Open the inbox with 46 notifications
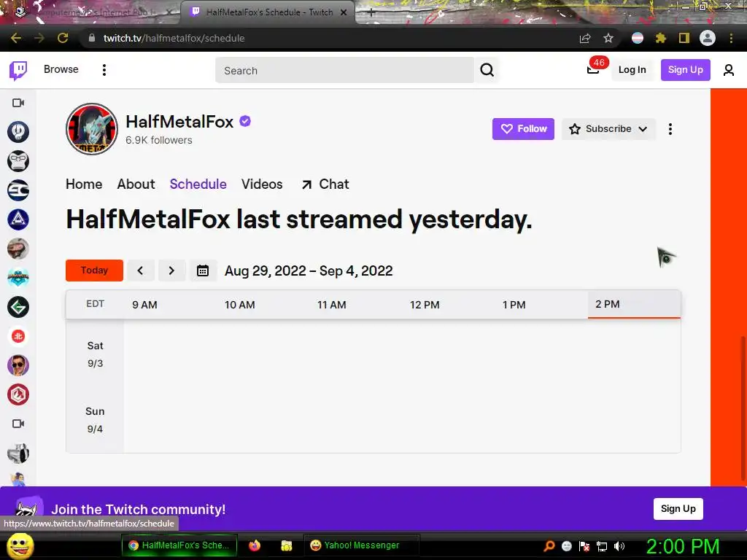The height and width of the screenshot is (560, 747). click(592, 69)
